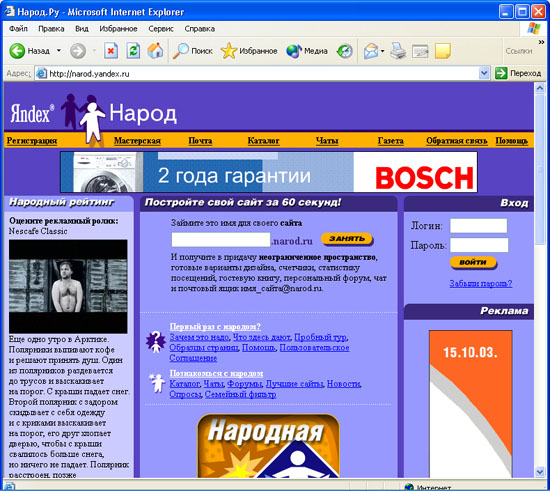Image resolution: width=550 pixels, height=491 pixels.
Task: Open the Зачем это надо link
Action: 199,337
